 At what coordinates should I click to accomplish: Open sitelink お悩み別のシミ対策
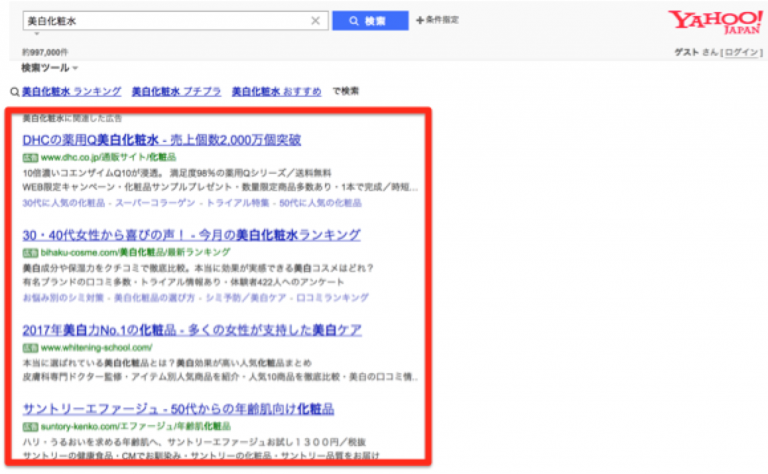pyautogui.click(x=63, y=298)
